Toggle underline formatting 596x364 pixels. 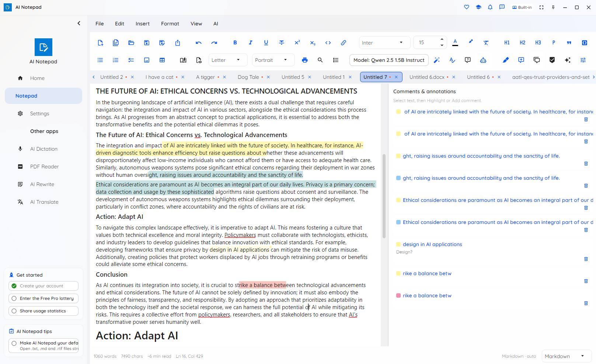coord(266,43)
